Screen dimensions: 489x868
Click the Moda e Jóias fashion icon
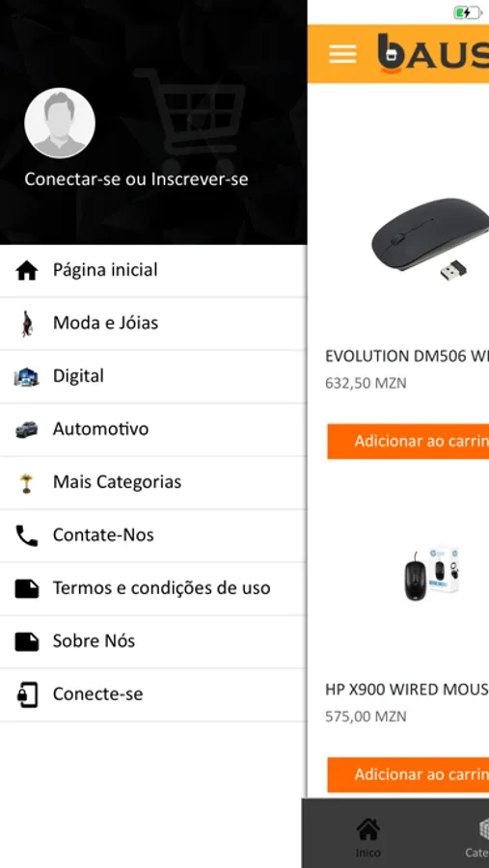27,324
